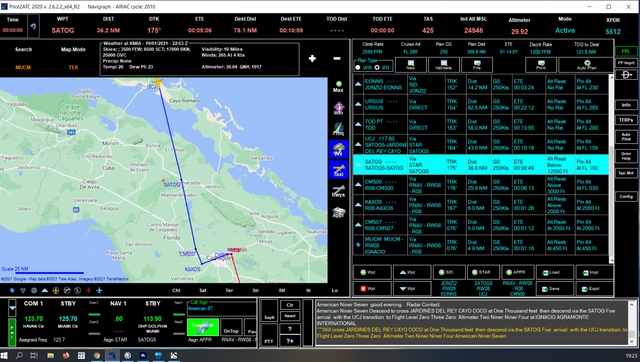Add waypoint with green plus Wpt button
This screenshot has width=640, height=362.
tap(372, 272)
